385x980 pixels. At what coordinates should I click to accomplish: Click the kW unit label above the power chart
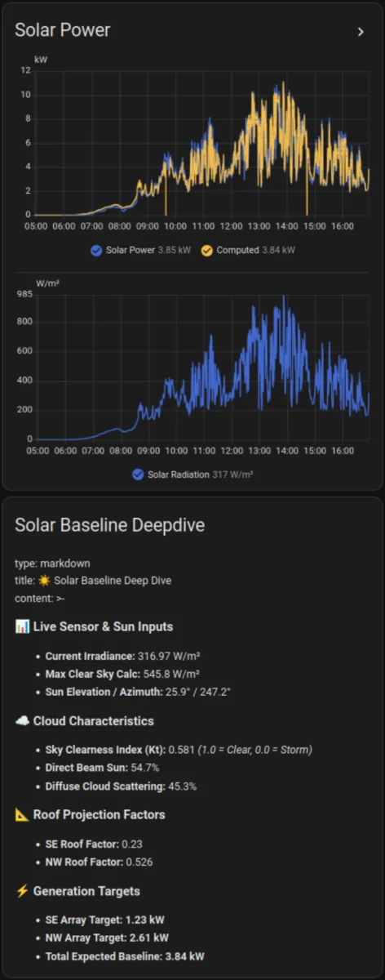tap(41, 60)
